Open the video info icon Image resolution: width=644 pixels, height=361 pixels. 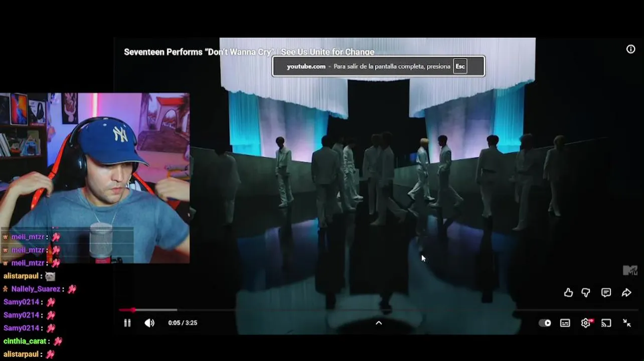click(630, 49)
